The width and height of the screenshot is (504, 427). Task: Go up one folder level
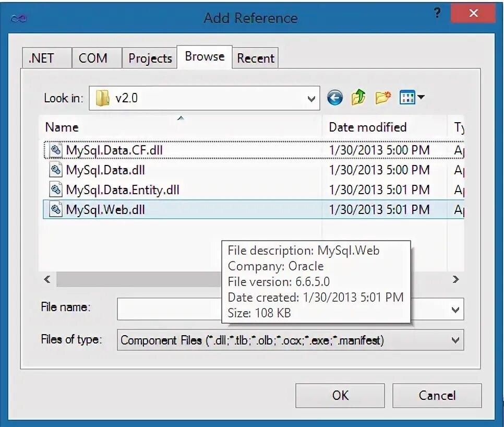coord(358,97)
